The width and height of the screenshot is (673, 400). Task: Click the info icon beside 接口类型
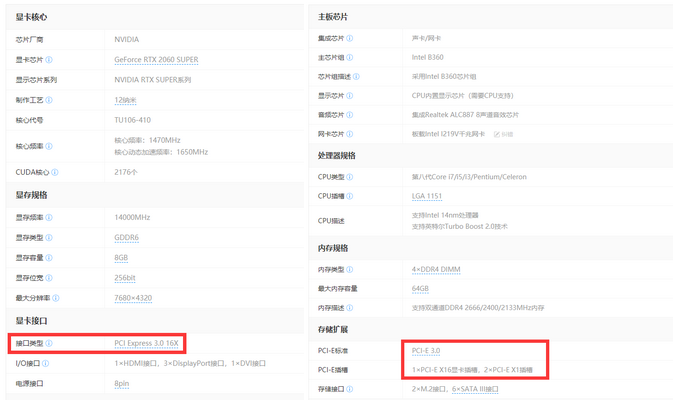(x=49, y=344)
